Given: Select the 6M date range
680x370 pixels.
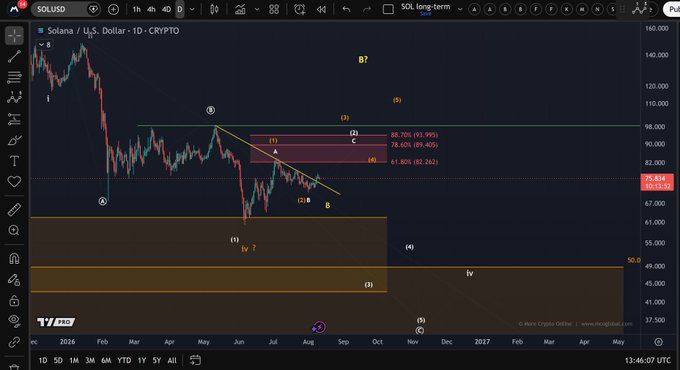Looking at the screenshot, I should pyautogui.click(x=106, y=360).
